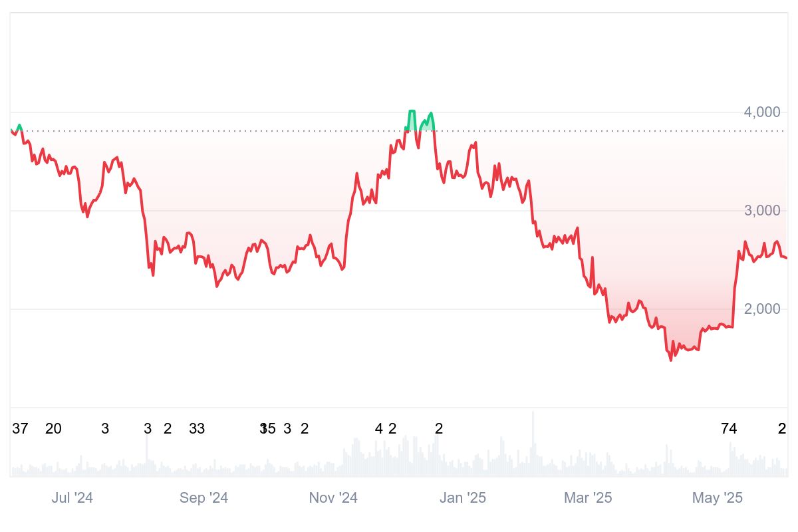Open the event marker labeled 37
This screenshot has height=532, width=798.
coord(20,429)
